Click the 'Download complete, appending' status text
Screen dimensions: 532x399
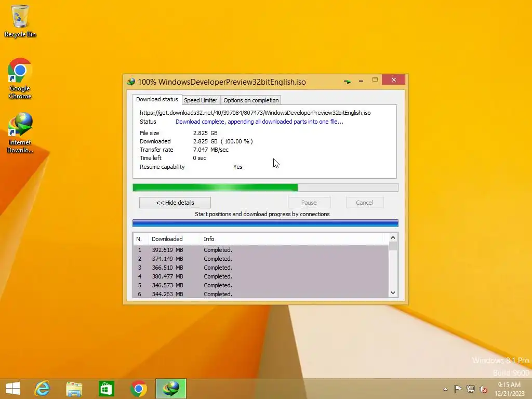coord(260,122)
